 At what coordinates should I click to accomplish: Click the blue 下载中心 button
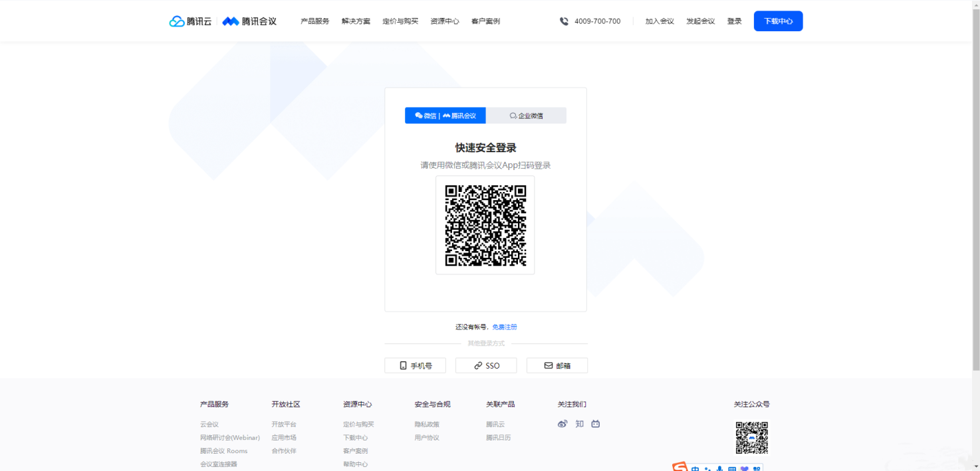(779, 21)
